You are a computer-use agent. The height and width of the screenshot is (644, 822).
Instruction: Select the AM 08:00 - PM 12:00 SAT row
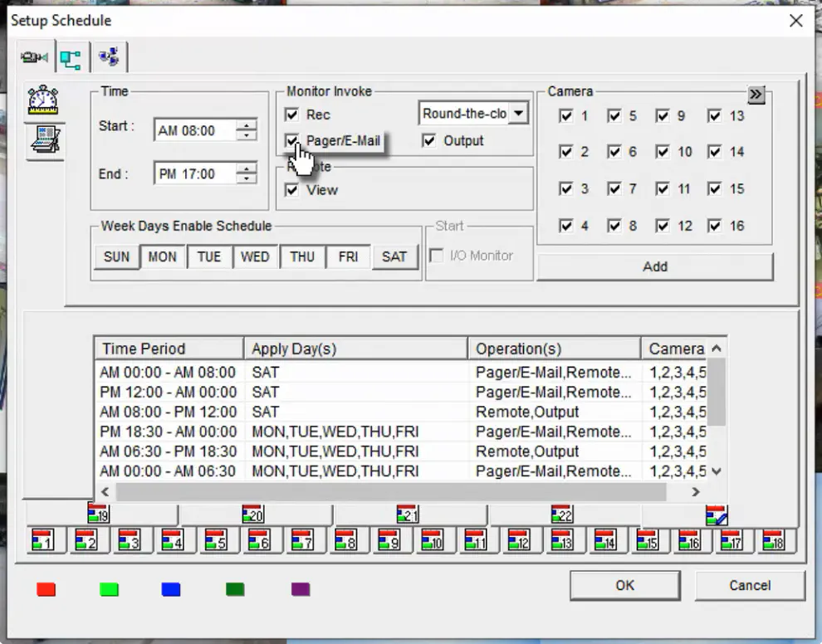[401, 412]
